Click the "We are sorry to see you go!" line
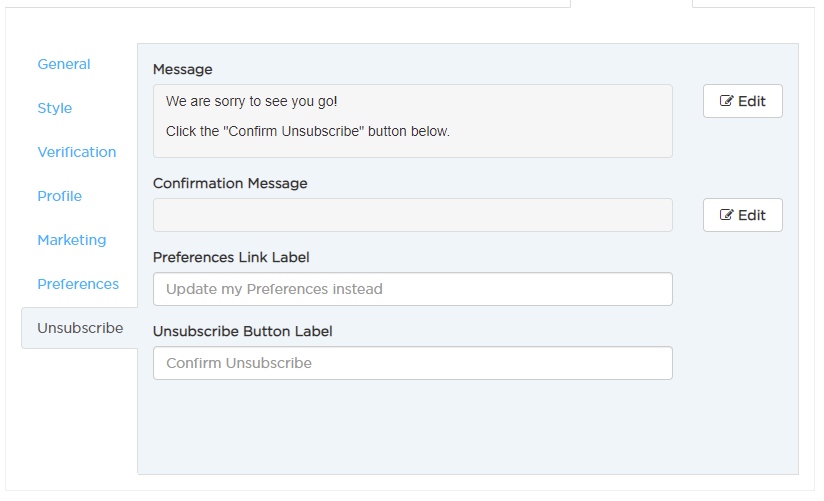824x501 pixels. click(x=251, y=101)
